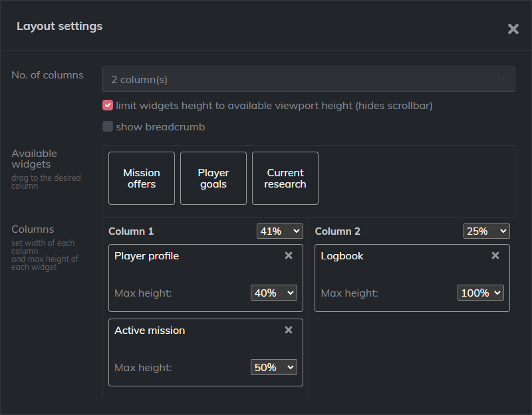Open Logbook max height dropdown

pos(480,293)
